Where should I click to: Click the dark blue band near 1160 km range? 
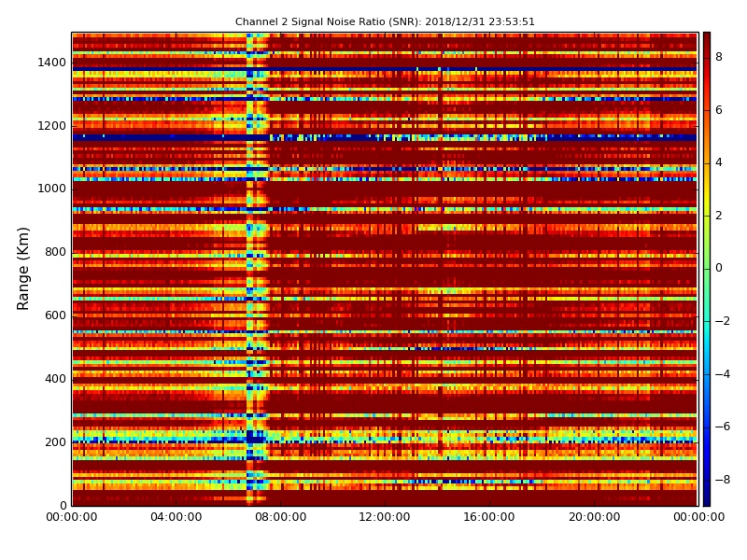(384, 137)
